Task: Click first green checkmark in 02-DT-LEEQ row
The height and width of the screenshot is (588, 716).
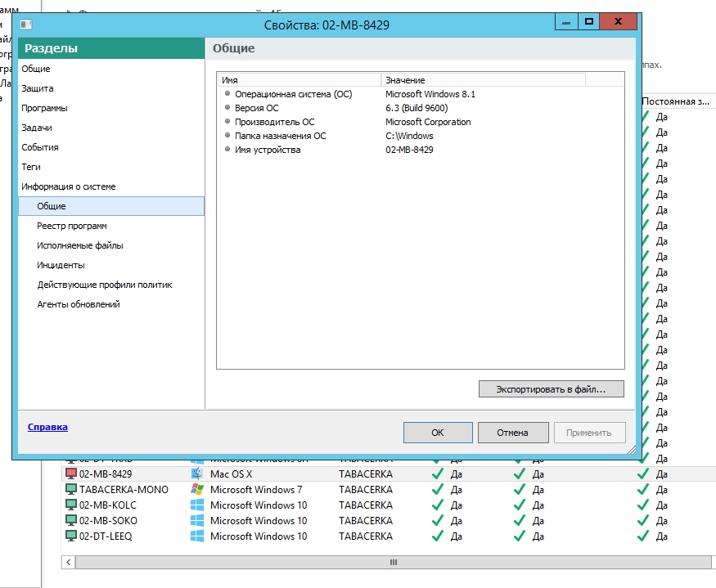Action: tap(438, 536)
